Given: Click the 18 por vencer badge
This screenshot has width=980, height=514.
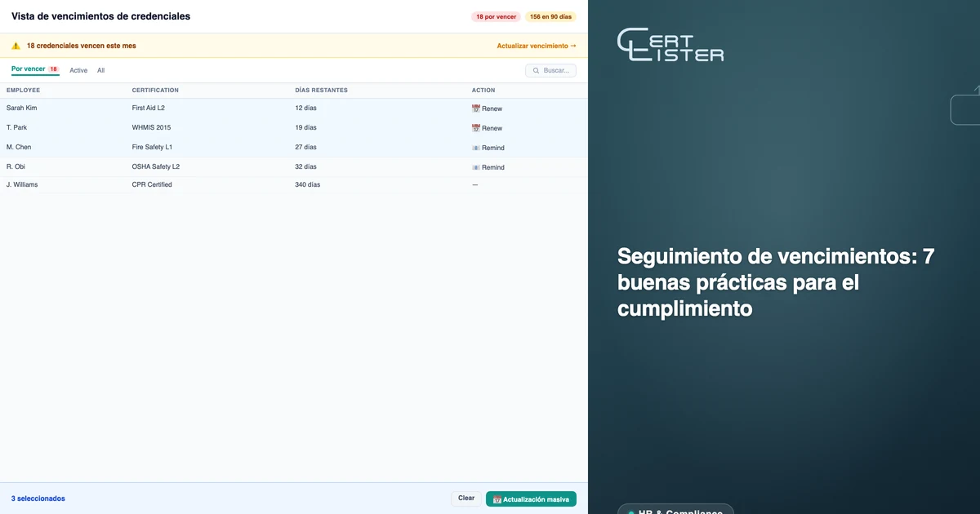Looking at the screenshot, I should pyautogui.click(x=496, y=16).
